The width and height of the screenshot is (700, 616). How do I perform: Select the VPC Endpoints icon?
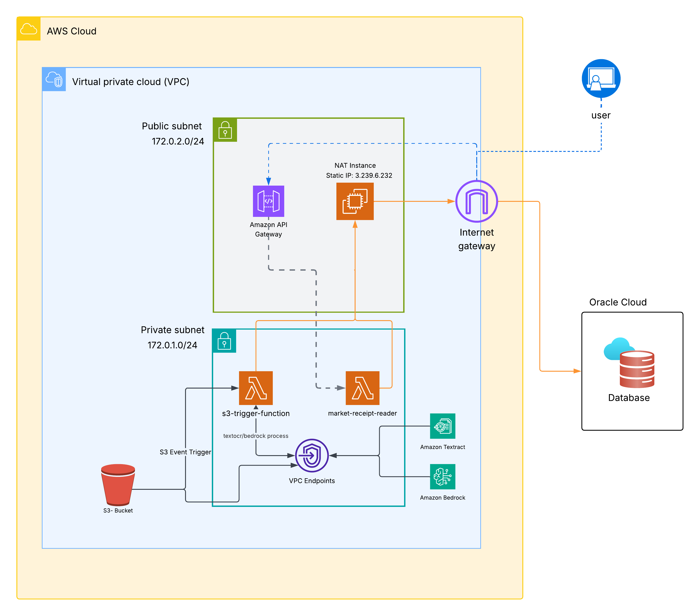click(x=312, y=456)
